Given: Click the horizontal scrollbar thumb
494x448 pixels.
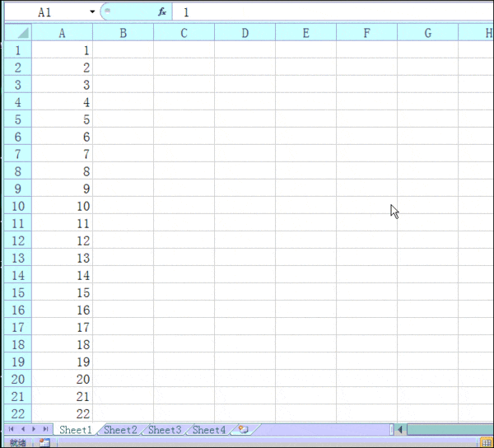Looking at the screenshot, I should click(x=450, y=429).
